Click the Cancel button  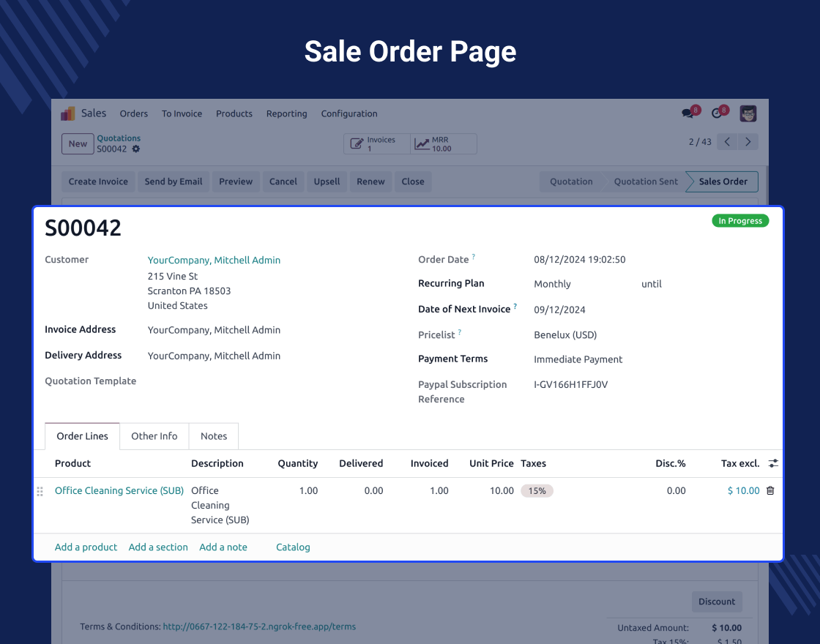283,181
